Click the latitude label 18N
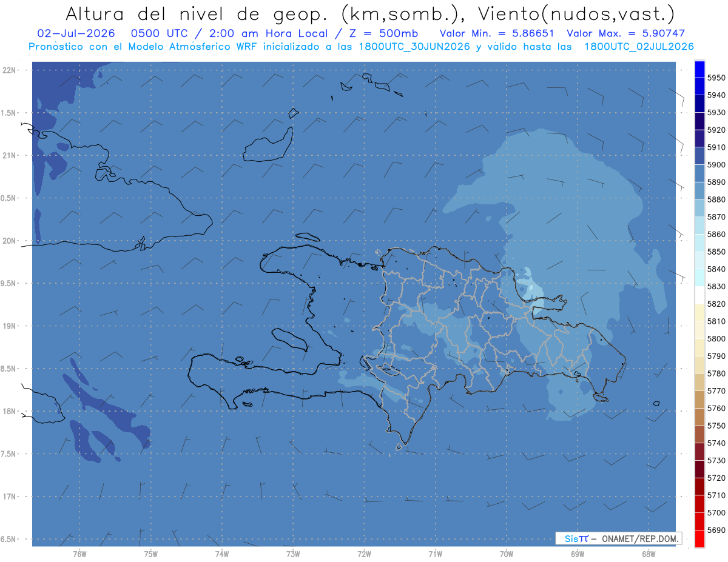 click(9, 411)
